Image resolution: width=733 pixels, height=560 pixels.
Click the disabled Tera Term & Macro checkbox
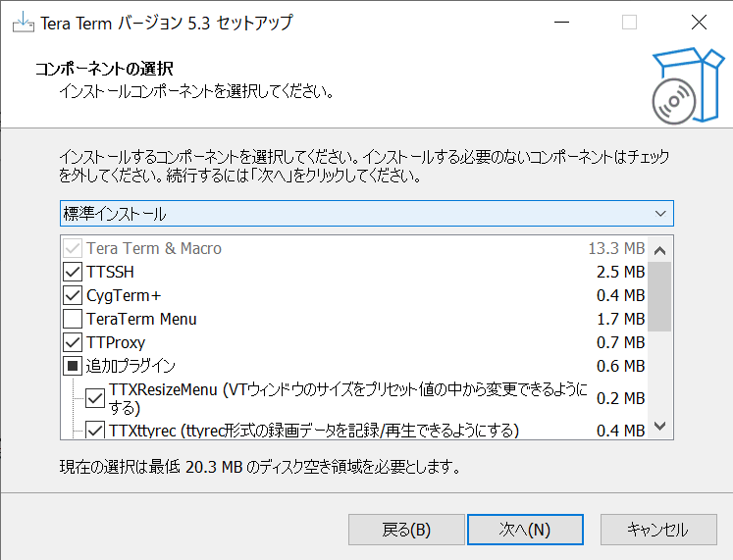click(x=73, y=248)
